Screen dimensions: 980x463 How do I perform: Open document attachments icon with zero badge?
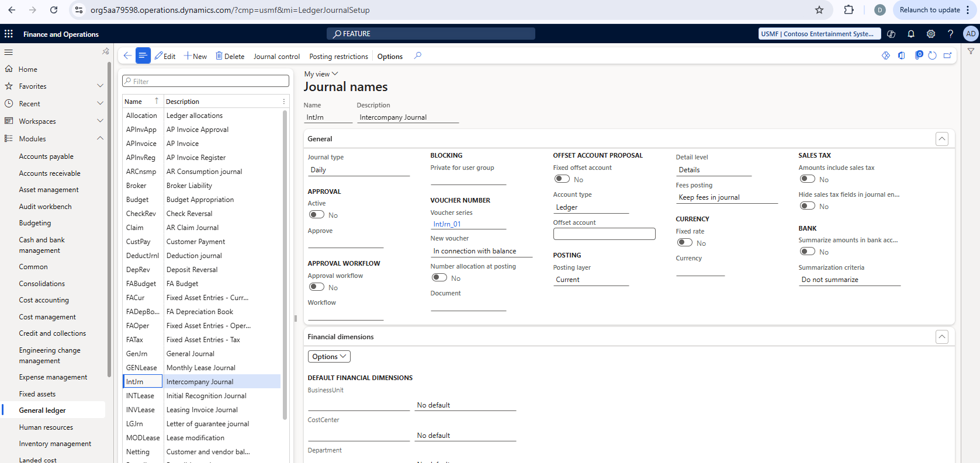(918, 55)
